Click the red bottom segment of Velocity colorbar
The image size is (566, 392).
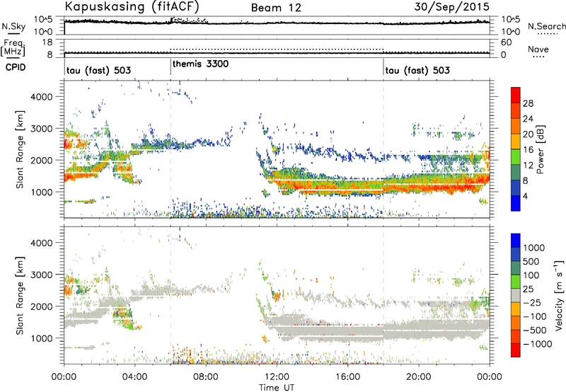pos(516,350)
